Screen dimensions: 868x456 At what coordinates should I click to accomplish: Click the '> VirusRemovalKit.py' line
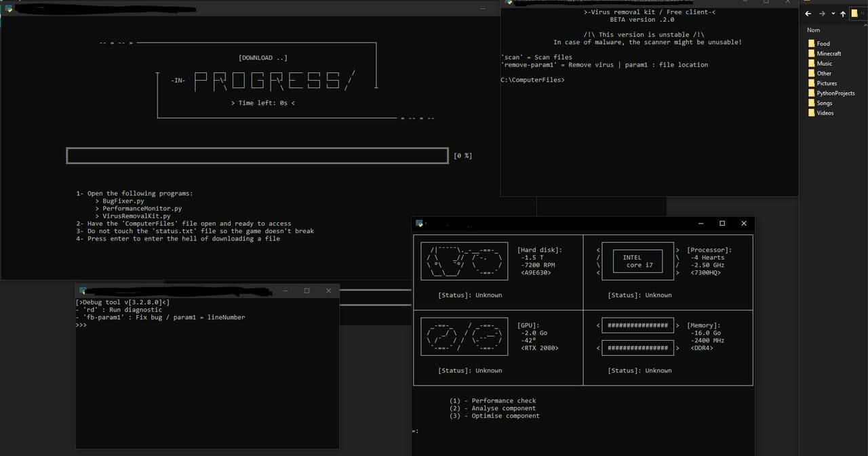[133, 216]
